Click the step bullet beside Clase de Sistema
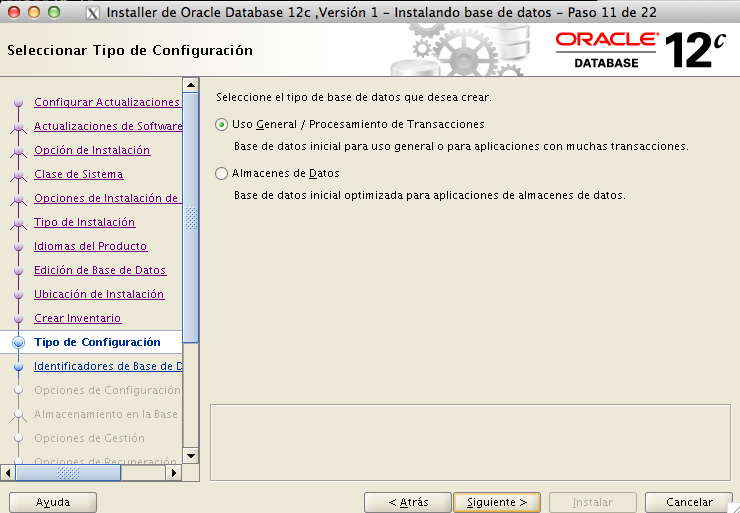The image size is (740, 513). (x=18, y=175)
